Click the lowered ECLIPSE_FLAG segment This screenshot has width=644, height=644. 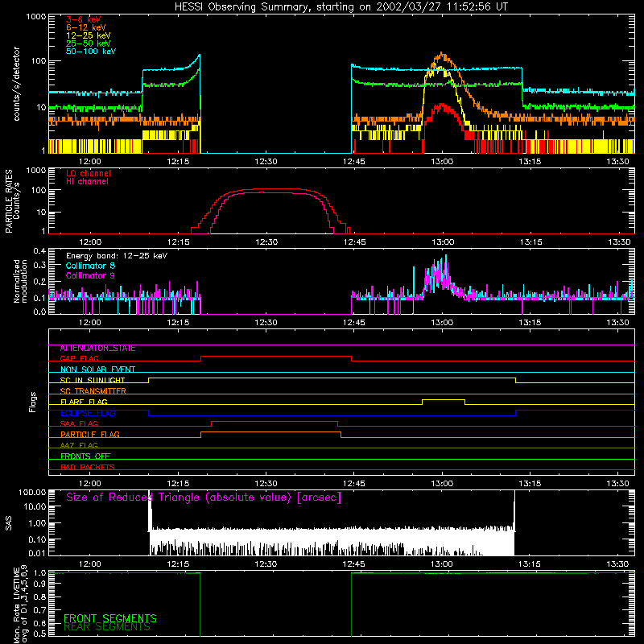[x=332, y=415]
